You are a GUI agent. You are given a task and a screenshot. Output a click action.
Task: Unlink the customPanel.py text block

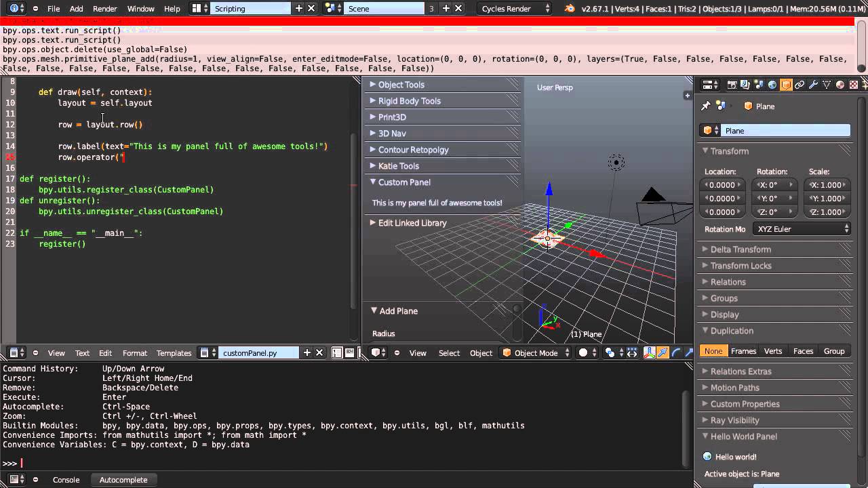pyautogui.click(x=319, y=352)
